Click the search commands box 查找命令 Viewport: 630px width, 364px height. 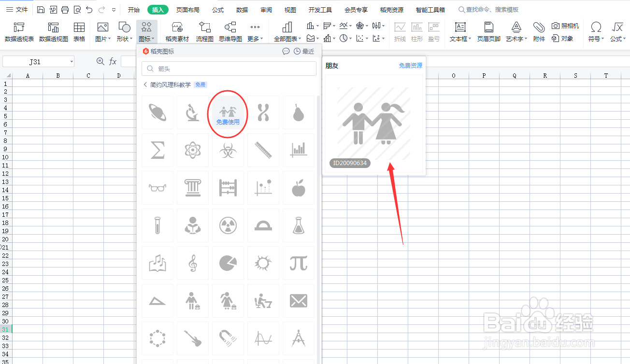(488, 10)
